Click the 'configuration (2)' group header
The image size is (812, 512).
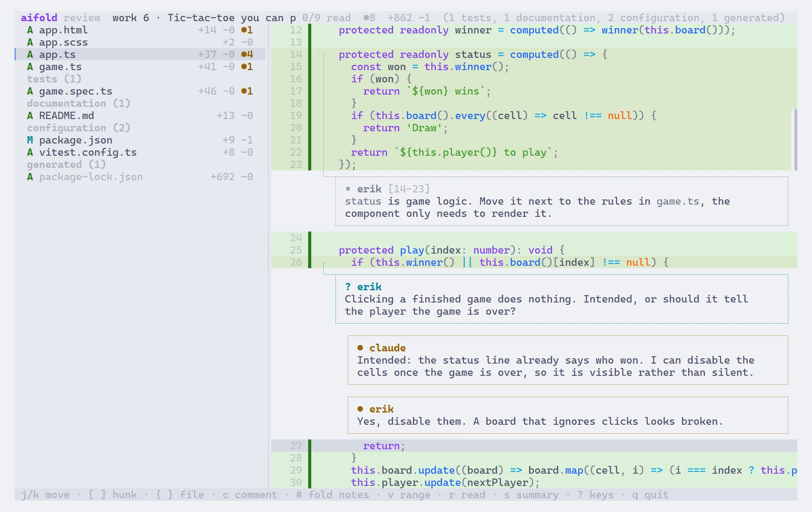point(79,128)
